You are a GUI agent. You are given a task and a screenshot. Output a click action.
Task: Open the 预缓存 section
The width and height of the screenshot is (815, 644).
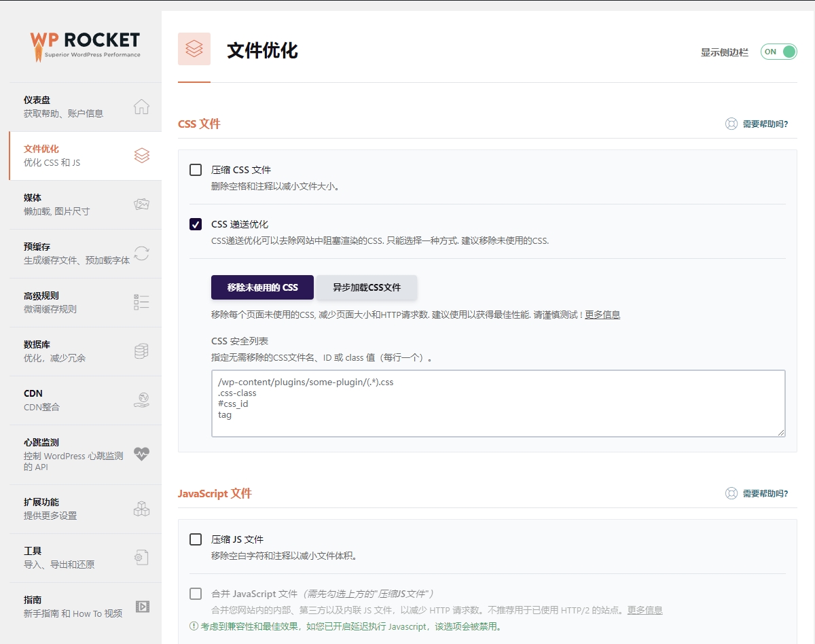pos(86,253)
